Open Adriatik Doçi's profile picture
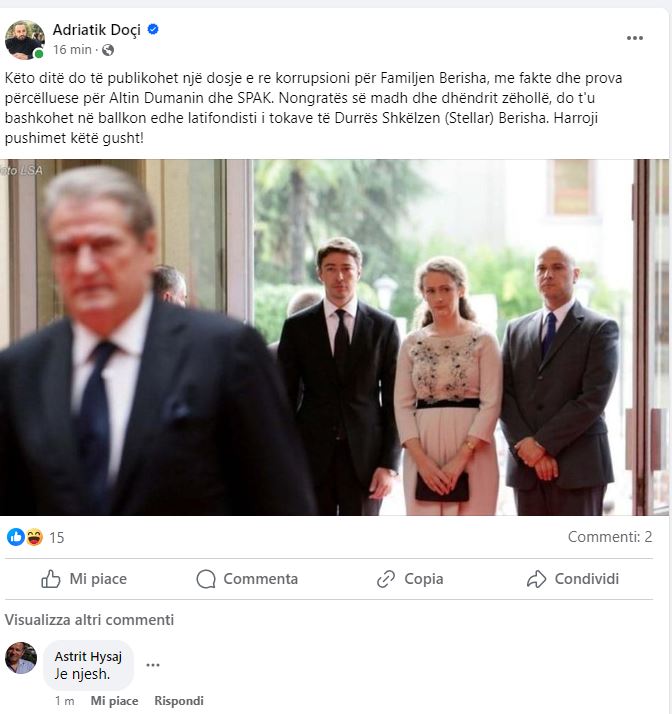The image size is (672, 714). [x=25, y=40]
